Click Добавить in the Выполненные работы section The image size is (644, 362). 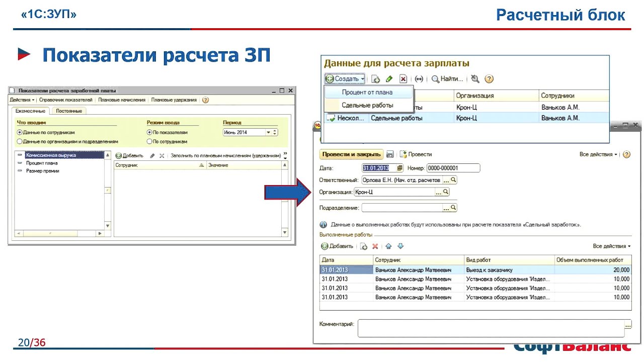tap(337, 246)
